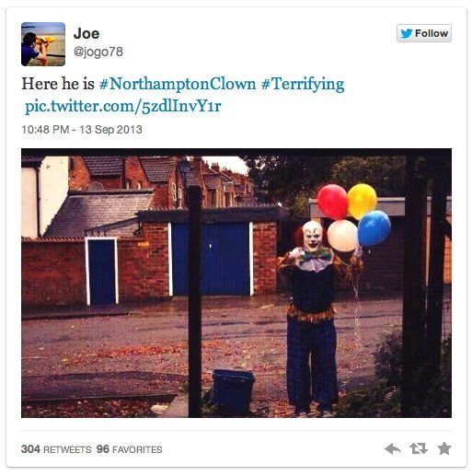This screenshot has width=472, height=476.
Task: Click the blue balloon in the photo
Action: (x=374, y=228)
